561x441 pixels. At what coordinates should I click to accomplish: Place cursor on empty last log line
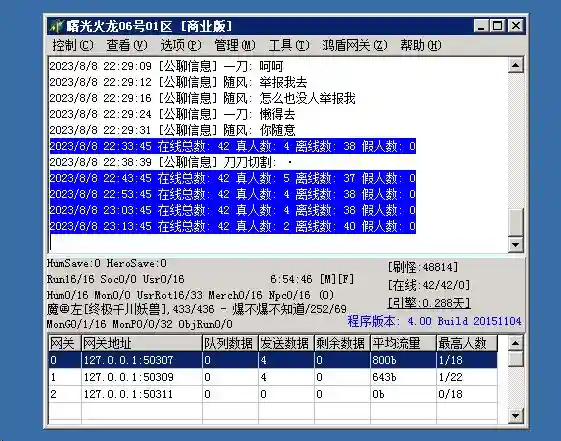279,243
